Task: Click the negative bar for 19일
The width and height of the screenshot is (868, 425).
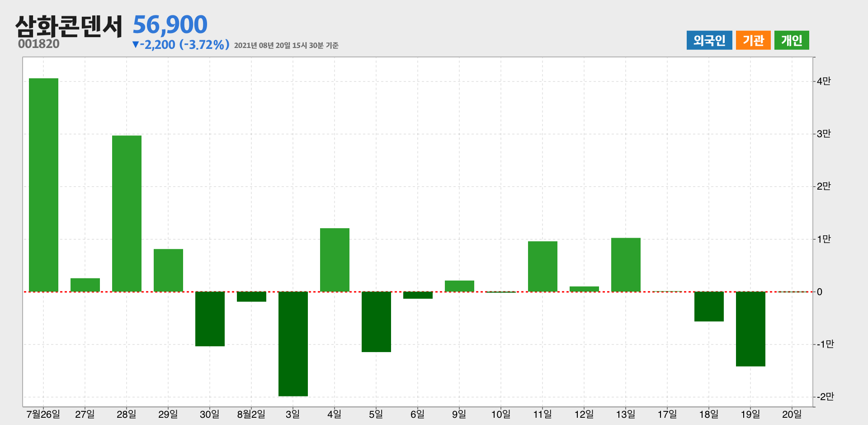Action: [750, 329]
